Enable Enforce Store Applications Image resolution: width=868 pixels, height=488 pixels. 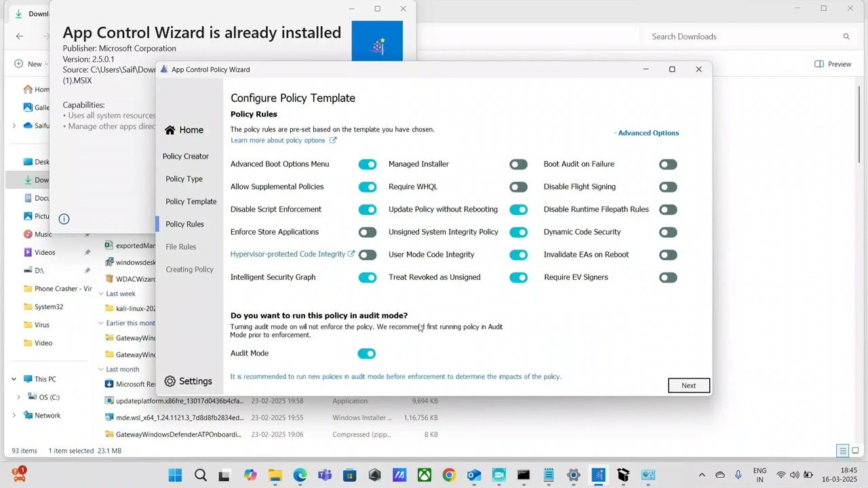click(x=368, y=232)
